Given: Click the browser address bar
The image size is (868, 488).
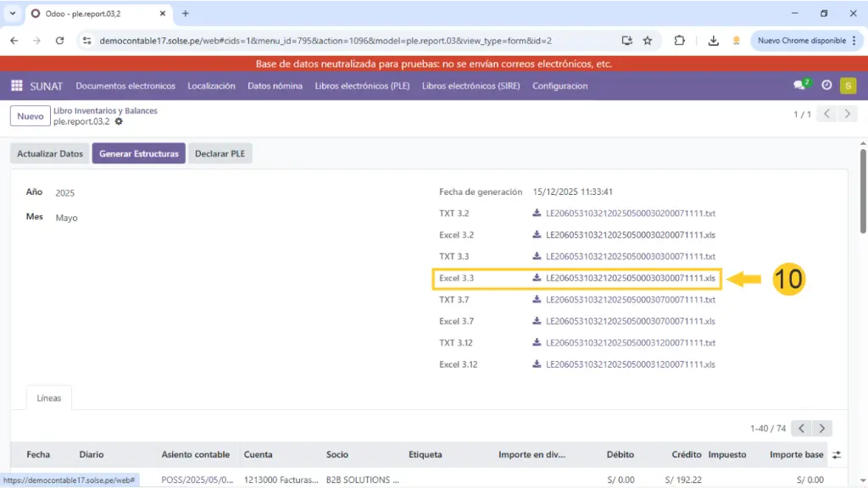Looking at the screenshot, I should (x=356, y=41).
